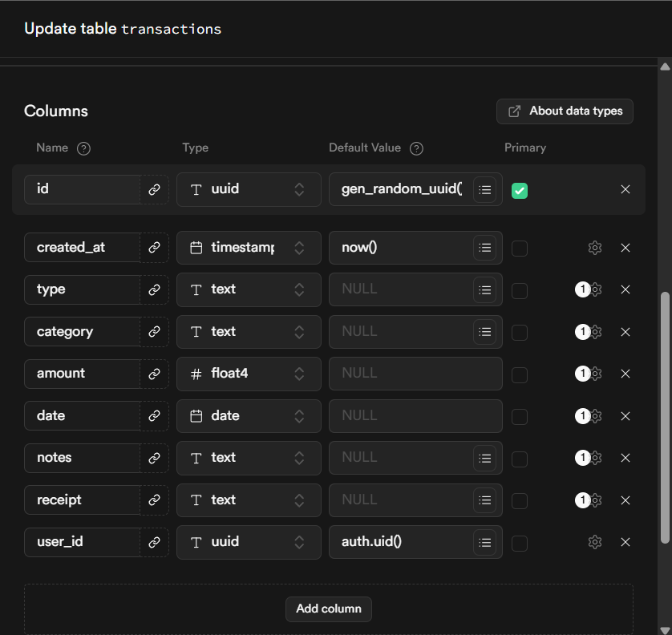This screenshot has width=672, height=635.
Task: Open default value suggestions for receipt column
Action: pyautogui.click(x=484, y=500)
